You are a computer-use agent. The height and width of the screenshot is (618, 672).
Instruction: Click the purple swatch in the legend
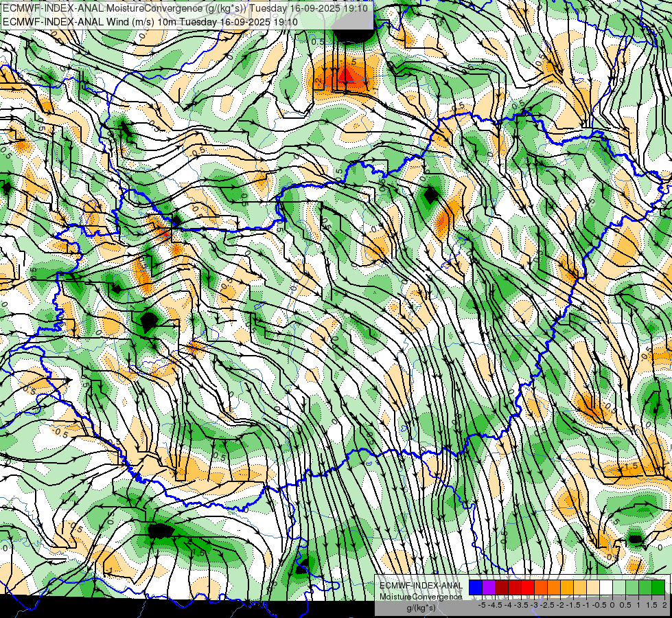click(x=489, y=588)
